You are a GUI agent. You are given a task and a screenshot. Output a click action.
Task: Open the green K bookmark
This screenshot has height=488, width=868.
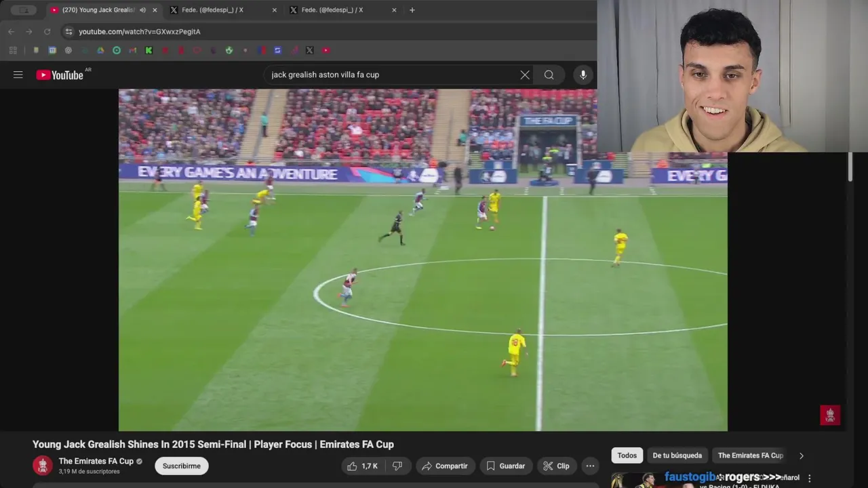149,50
